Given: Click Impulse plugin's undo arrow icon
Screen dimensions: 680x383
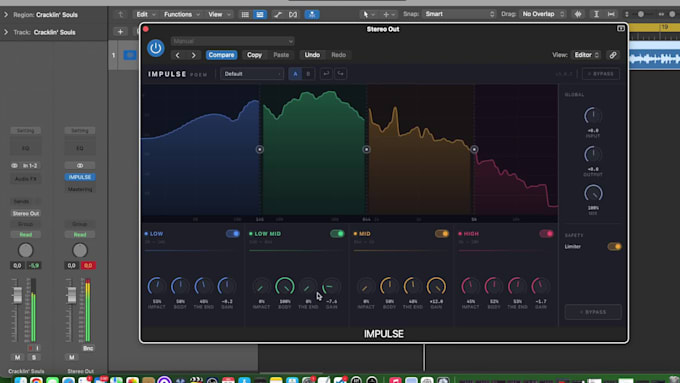Looking at the screenshot, I should tap(326, 74).
